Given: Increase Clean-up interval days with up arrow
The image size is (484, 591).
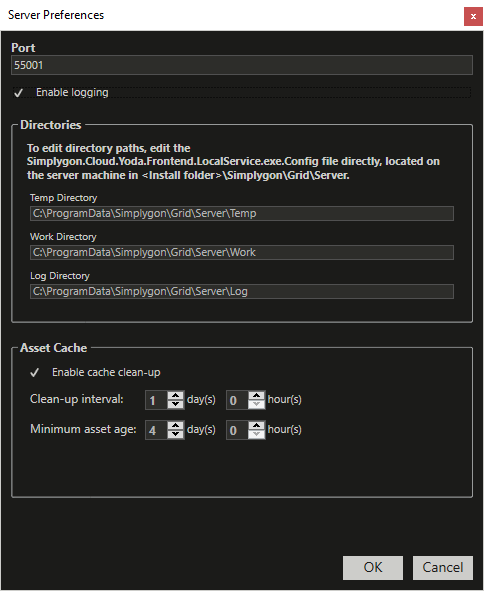Looking at the screenshot, I should [175, 396].
